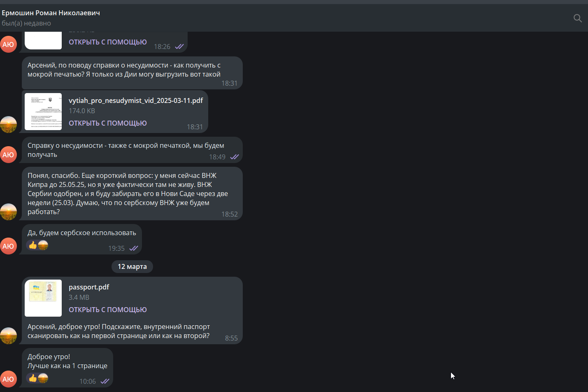
Task: Open the chat search magnifier icon
Action: coord(578,18)
